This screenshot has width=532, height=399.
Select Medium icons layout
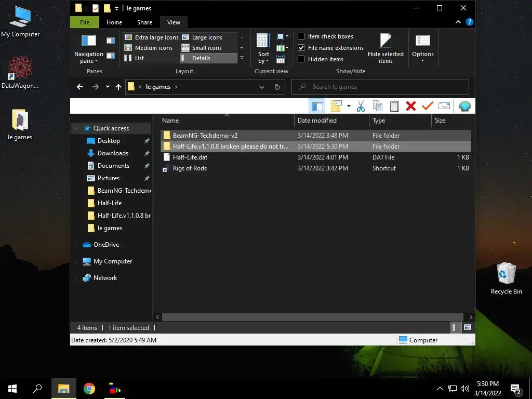(149, 48)
